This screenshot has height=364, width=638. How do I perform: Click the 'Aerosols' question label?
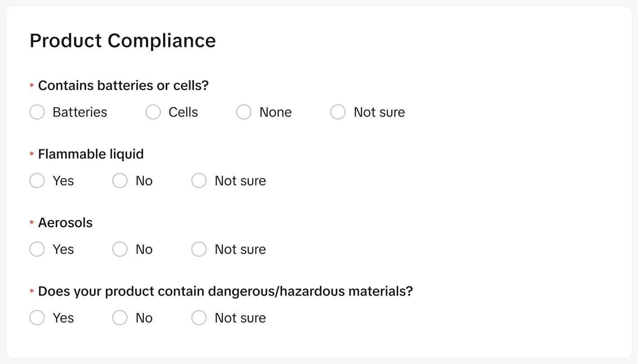tap(65, 223)
